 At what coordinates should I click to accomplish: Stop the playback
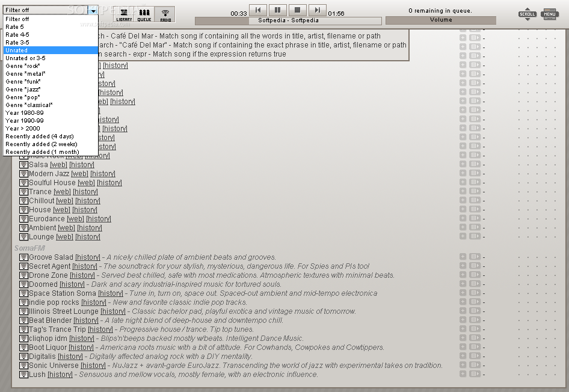pyautogui.click(x=298, y=10)
